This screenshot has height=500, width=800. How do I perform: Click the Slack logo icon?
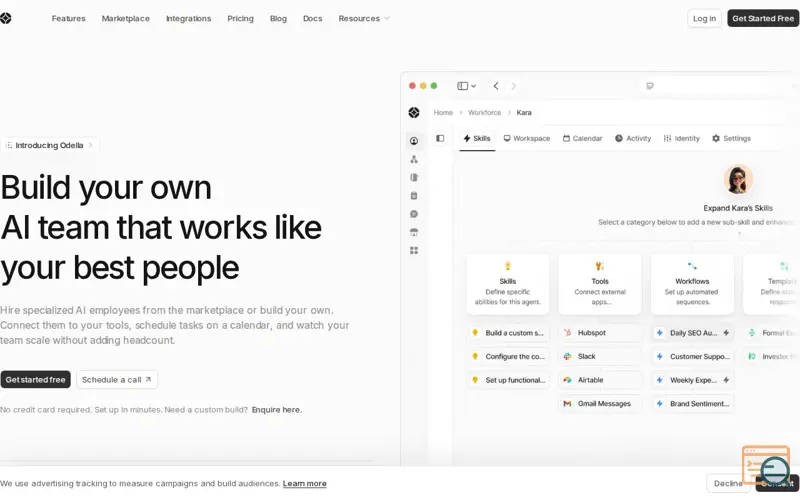(567, 356)
